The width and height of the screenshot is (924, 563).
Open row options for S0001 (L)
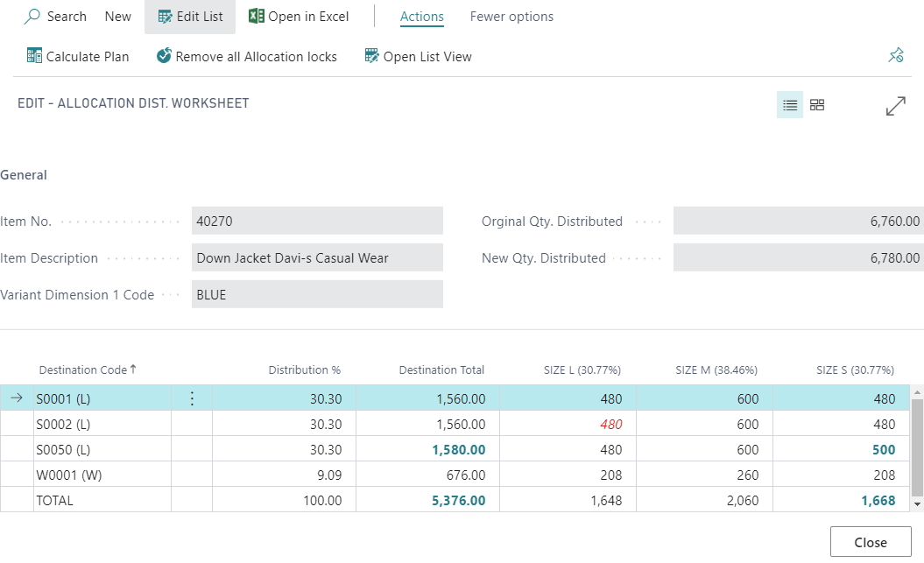[193, 398]
